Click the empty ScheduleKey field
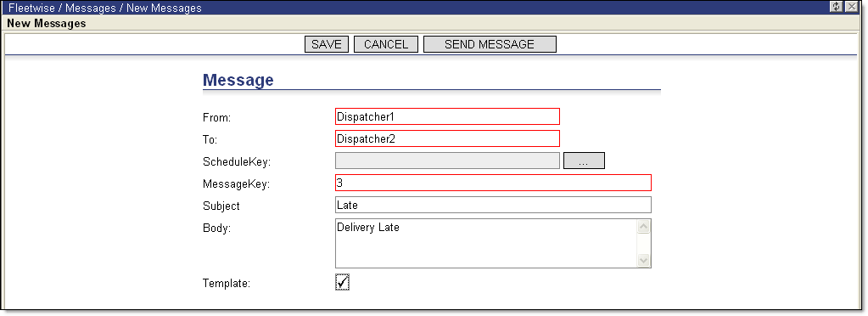 click(x=447, y=161)
